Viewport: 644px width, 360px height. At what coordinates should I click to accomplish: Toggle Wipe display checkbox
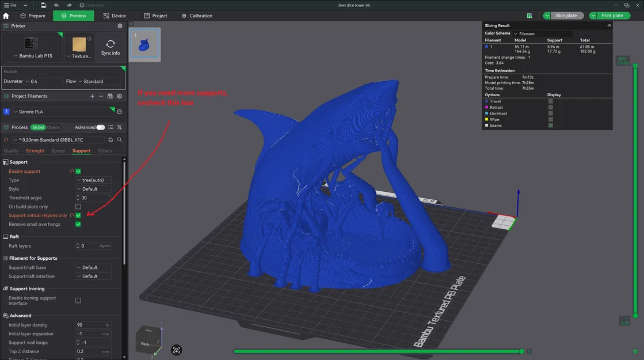(x=550, y=120)
